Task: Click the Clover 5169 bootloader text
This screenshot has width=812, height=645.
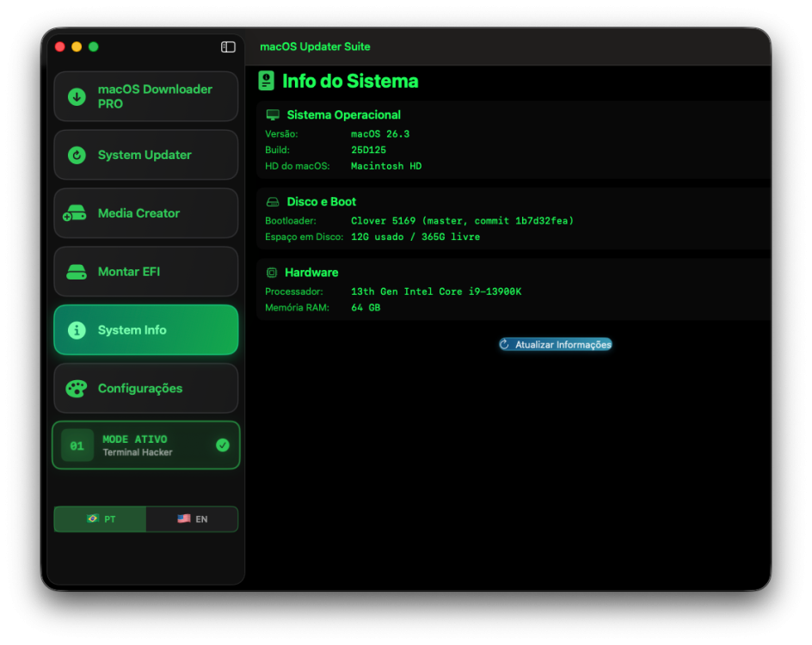Action: [462, 221]
